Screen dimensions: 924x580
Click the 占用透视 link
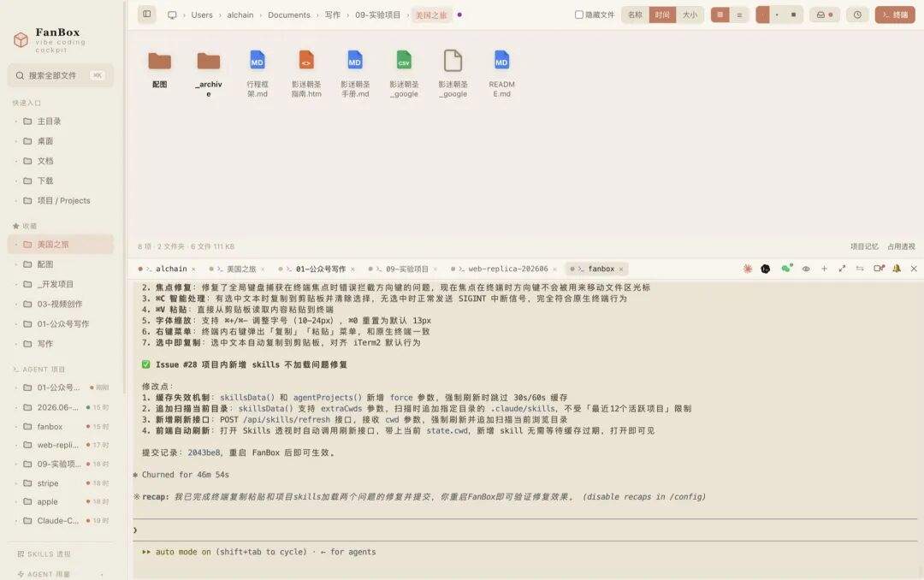coord(901,246)
